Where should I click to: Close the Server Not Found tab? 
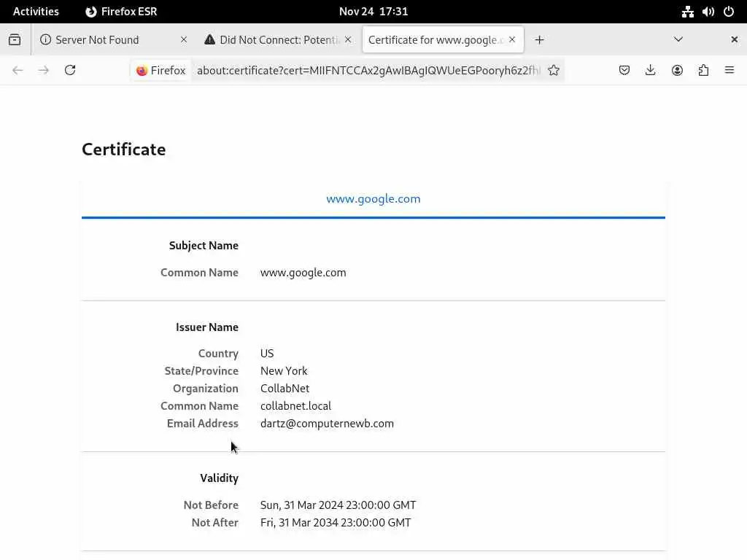click(x=184, y=39)
